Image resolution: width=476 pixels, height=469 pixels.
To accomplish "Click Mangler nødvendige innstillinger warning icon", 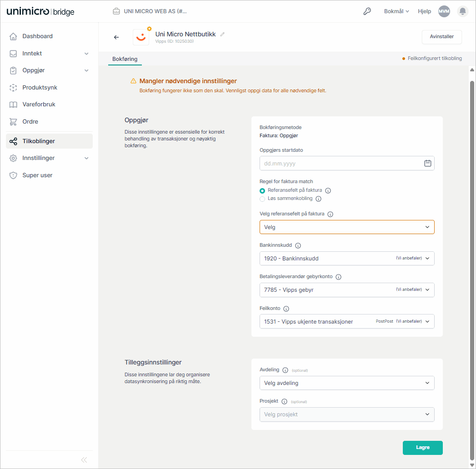I will (x=133, y=81).
